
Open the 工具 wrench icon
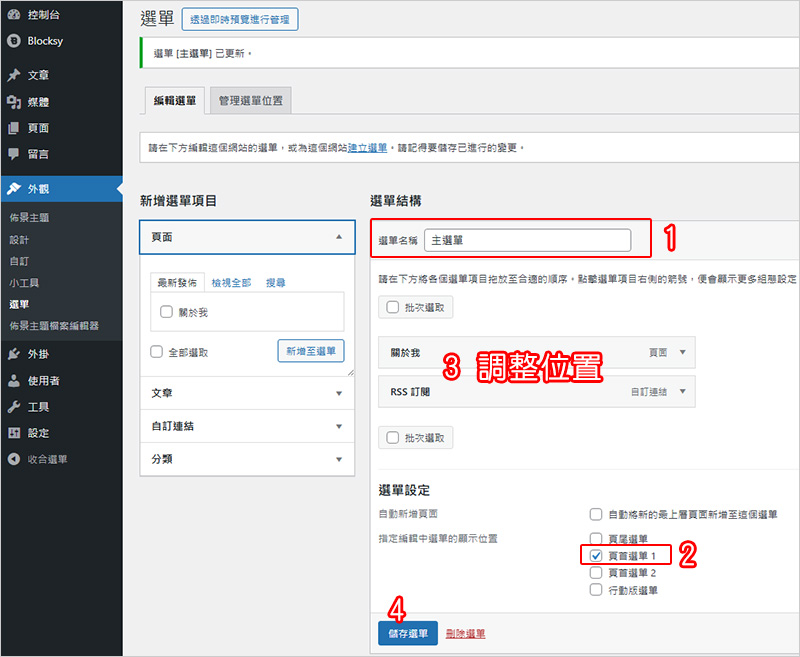point(14,407)
